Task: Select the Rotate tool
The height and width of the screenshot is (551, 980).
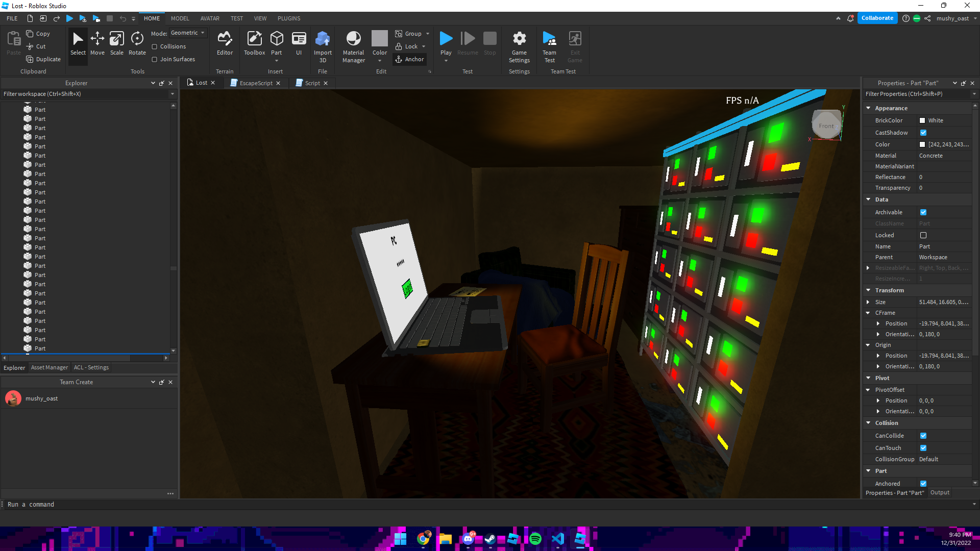Action: point(137,43)
